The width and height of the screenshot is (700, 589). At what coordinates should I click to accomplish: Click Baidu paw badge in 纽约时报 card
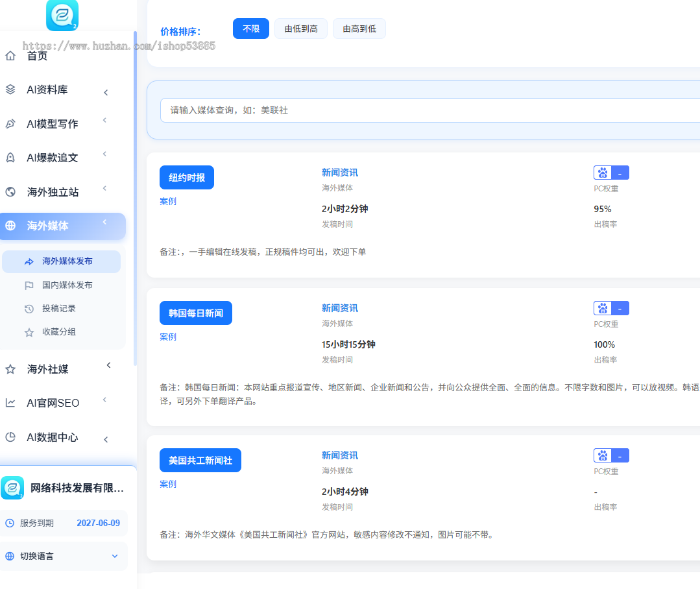click(x=611, y=173)
